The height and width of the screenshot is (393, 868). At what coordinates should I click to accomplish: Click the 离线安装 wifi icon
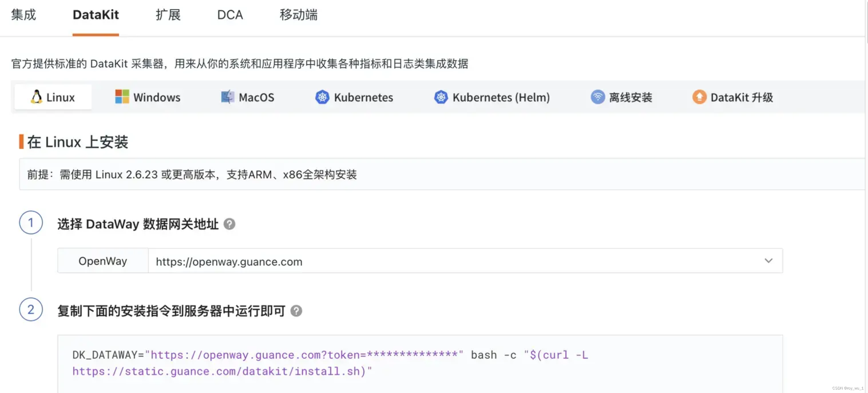(598, 97)
